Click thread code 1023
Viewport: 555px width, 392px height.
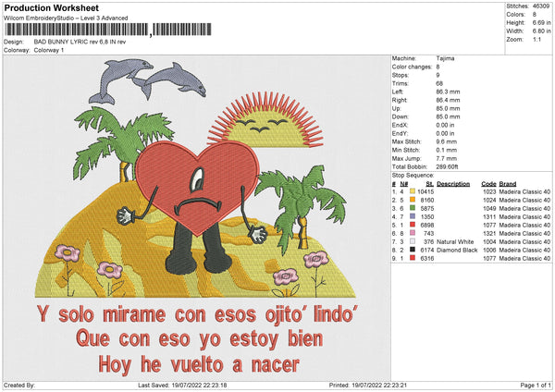(489, 191)
